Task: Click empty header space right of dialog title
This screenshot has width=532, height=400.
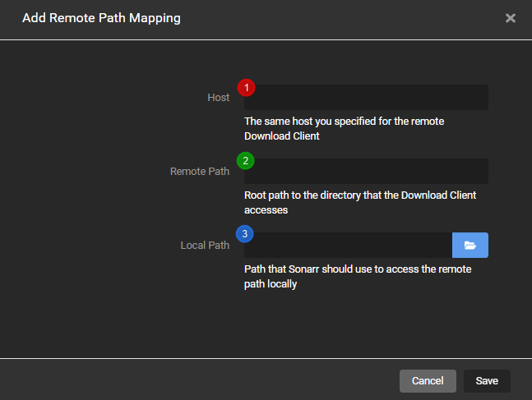Action: pos(345,17)
